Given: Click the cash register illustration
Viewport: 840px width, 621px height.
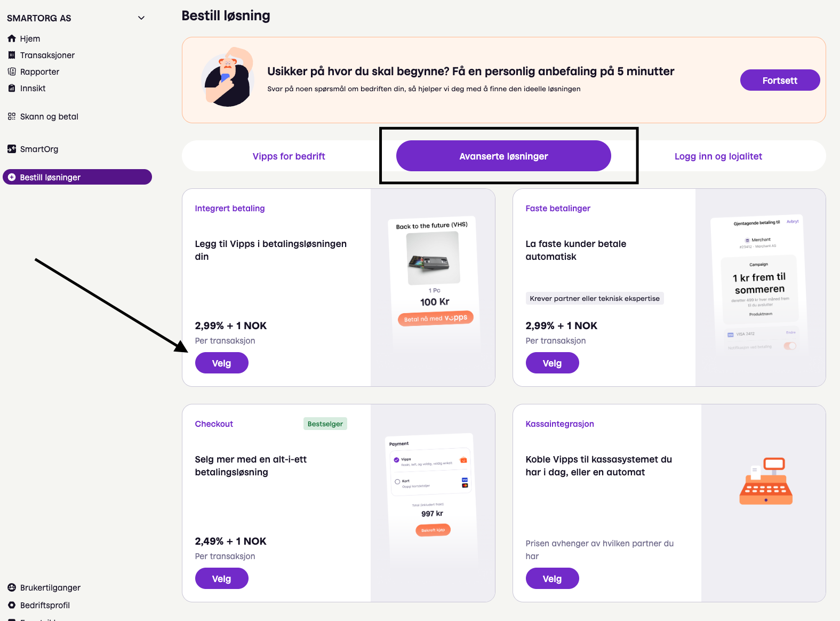Looking at the screenshot, I should tap(766, 481).
